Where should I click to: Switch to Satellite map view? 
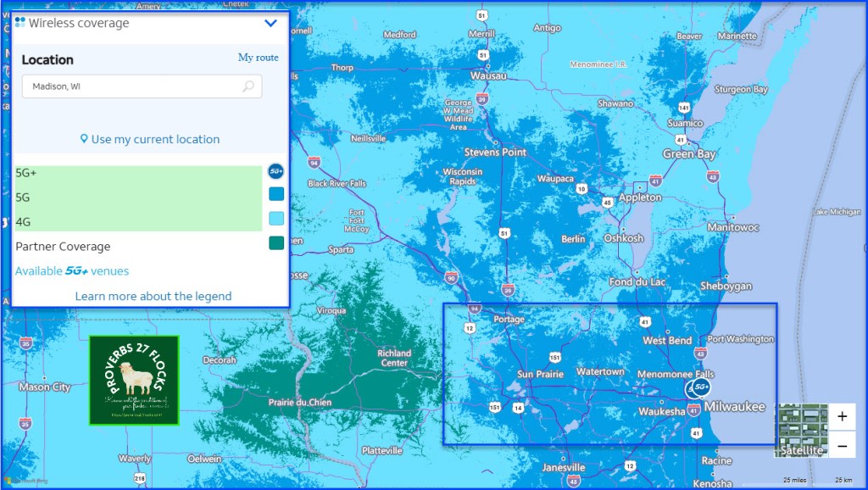(802, 431)
